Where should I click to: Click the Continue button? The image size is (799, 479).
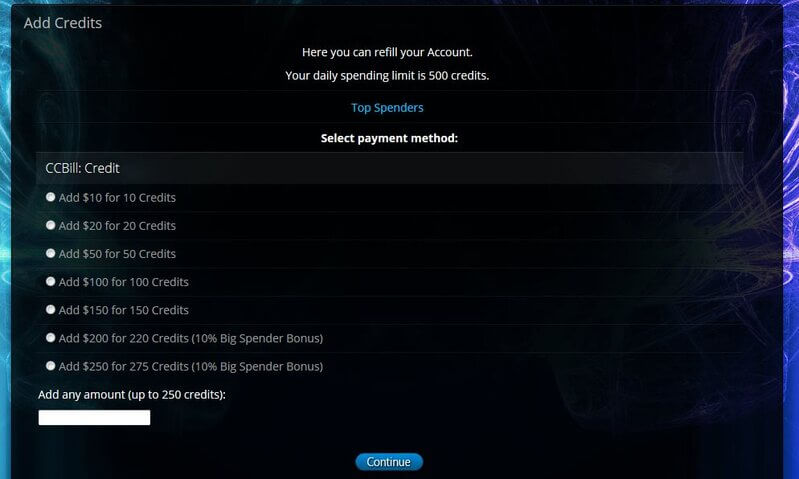(x=389, y=462)
